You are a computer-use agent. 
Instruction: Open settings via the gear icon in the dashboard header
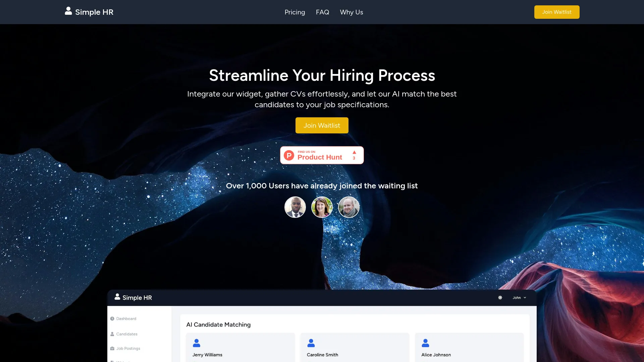click(x=500, y=297)
